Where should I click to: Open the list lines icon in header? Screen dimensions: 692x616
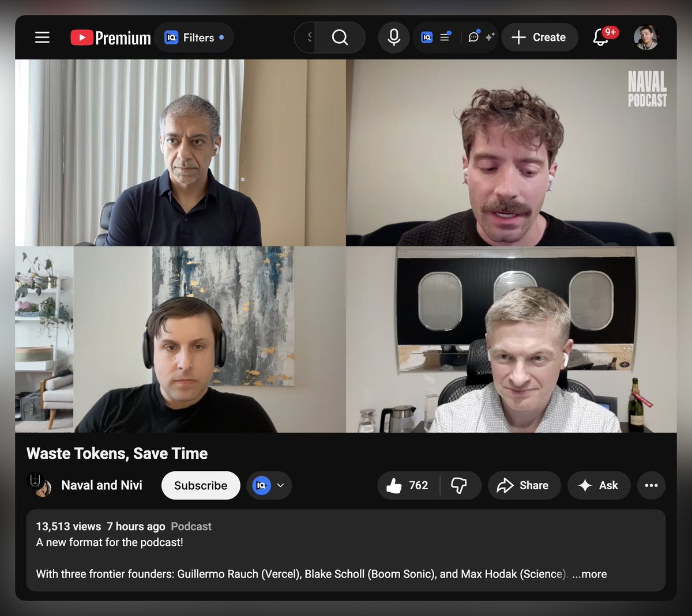pos(445,37)
